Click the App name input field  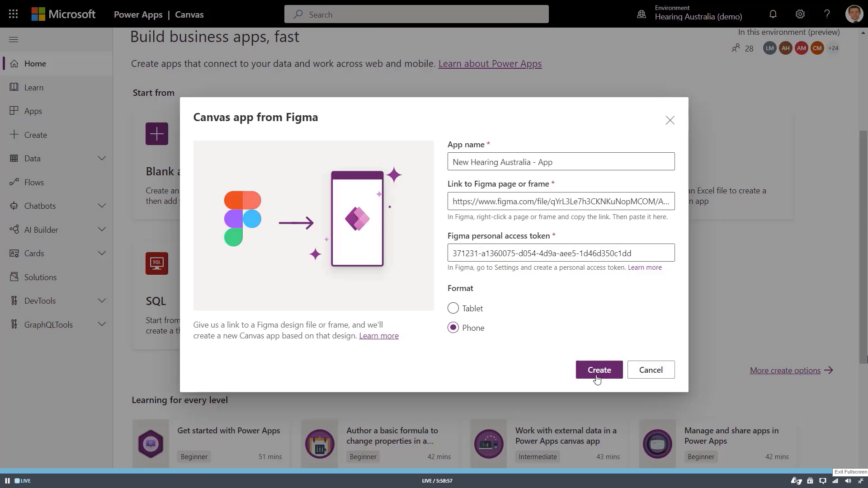tap(561, 162)
